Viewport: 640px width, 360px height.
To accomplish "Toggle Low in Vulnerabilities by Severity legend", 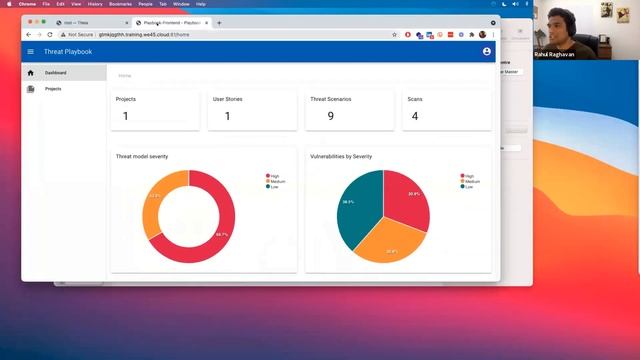I will point(467,187).
